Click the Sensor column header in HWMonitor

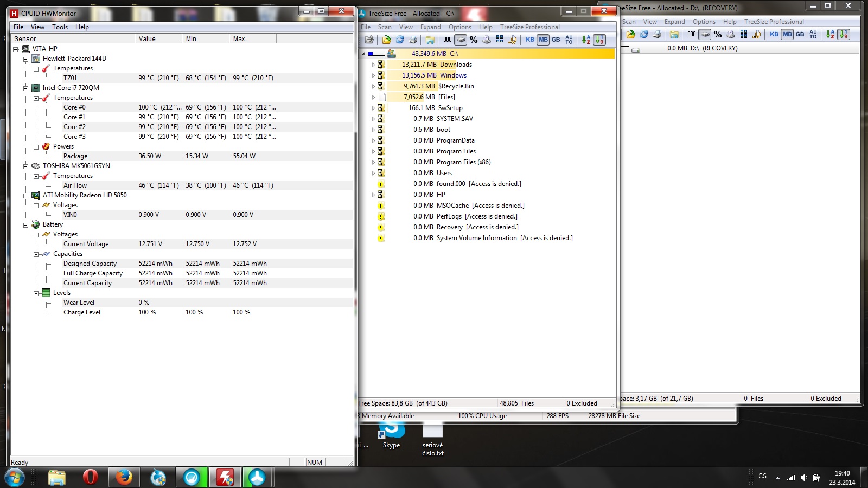[73, 39]
